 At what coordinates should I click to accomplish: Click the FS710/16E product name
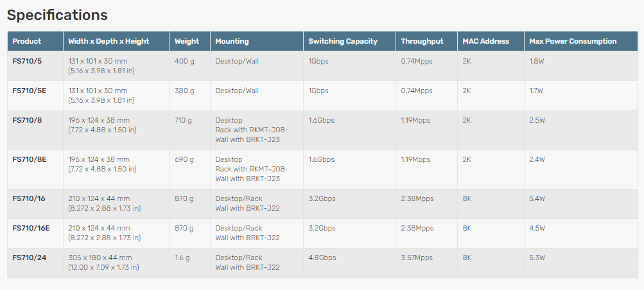[x=31, y=228]
